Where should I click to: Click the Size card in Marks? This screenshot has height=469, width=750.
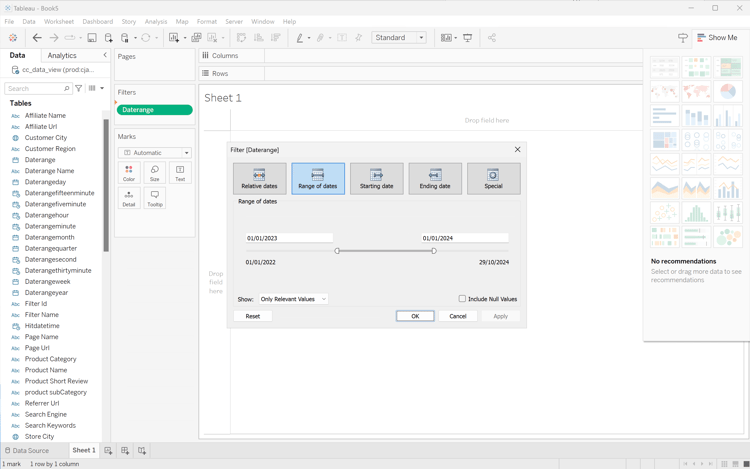point(154,174)
